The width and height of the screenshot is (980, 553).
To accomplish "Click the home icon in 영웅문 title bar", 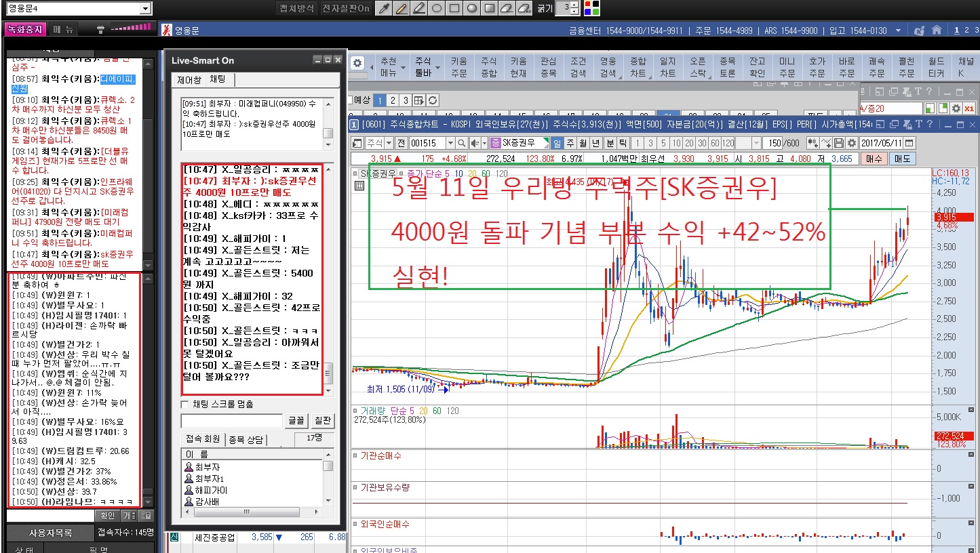I will 937,30.
